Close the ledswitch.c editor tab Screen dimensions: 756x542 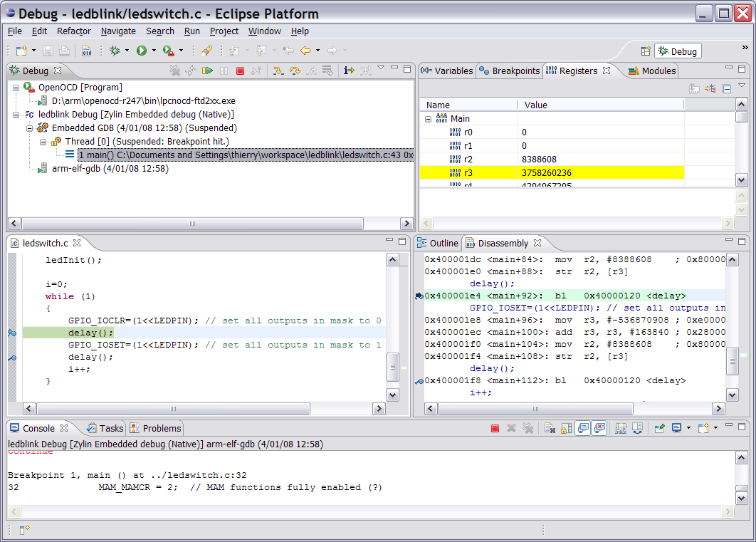[77, 243]
